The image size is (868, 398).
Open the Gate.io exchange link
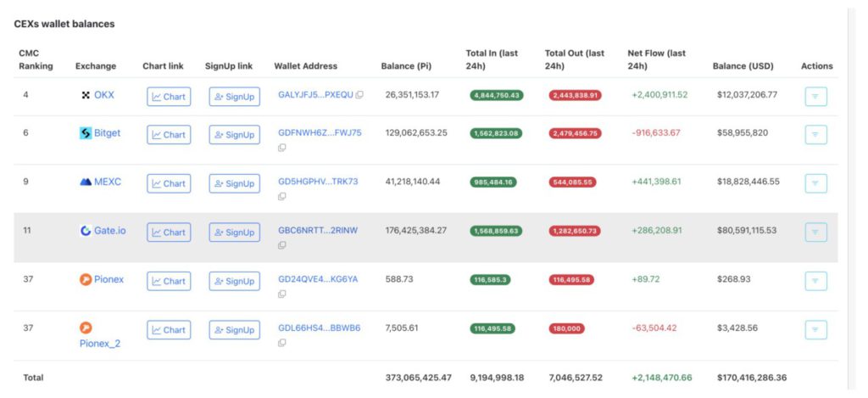[109, 231]
